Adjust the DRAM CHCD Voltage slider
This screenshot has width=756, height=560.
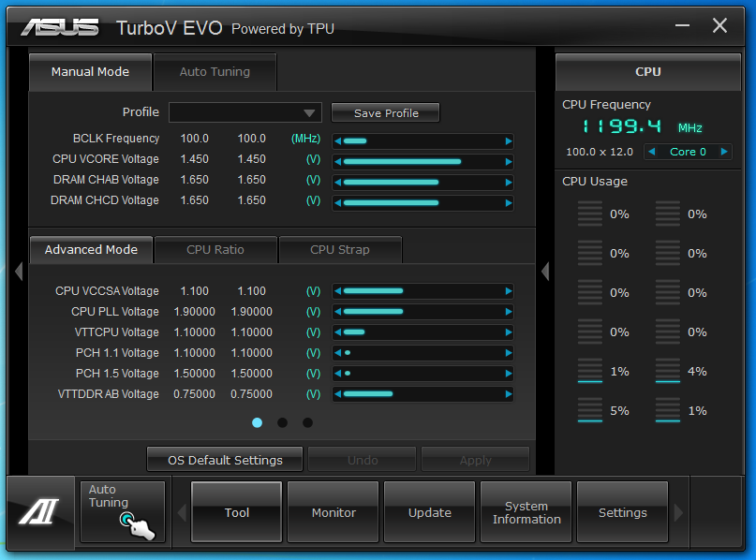pyautogui.click(x=422, y=203)
